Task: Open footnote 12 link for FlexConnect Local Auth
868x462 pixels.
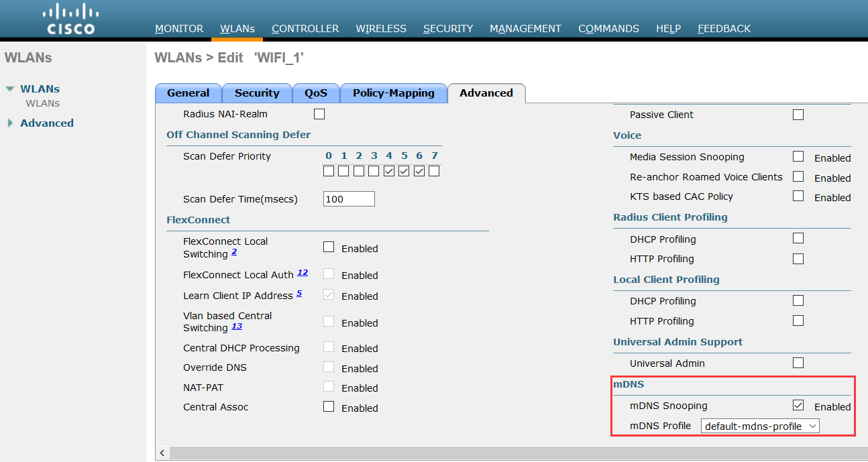Action: pos(303,273)
